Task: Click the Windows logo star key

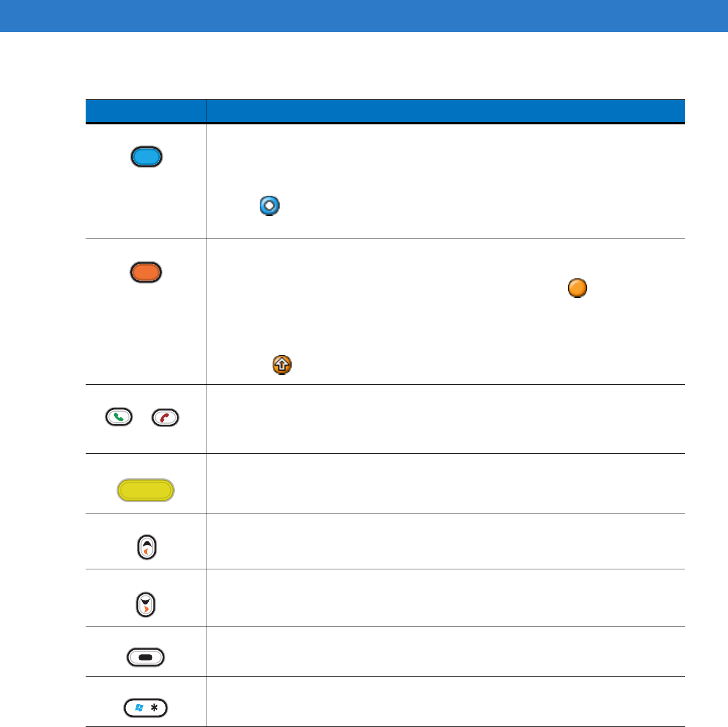Action: (146, 708)
